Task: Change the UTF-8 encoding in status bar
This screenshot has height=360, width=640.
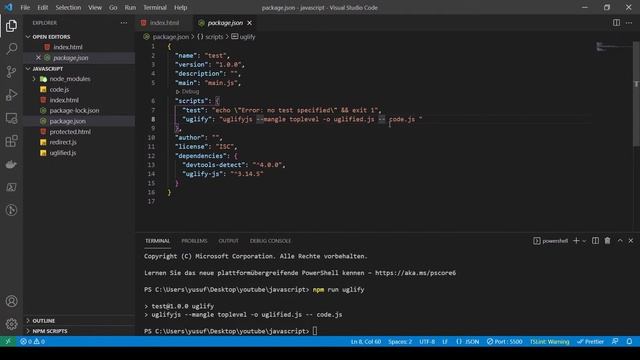Action: 427,342
